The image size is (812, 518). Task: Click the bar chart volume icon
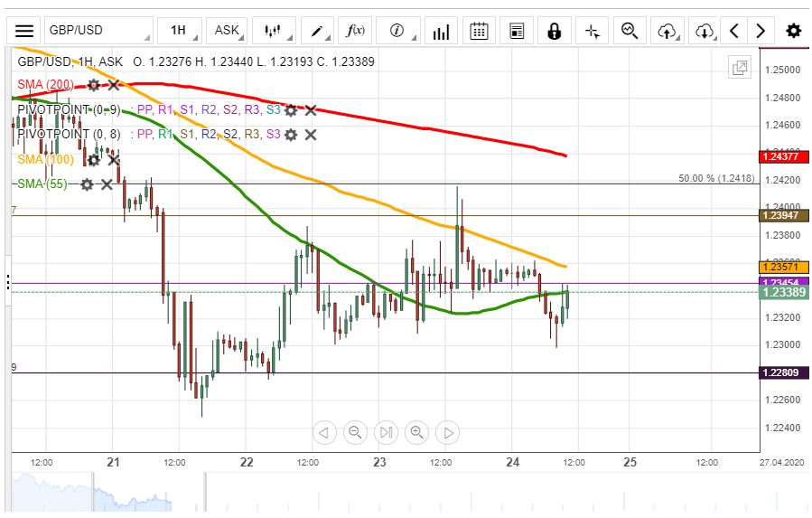[441, 31]
